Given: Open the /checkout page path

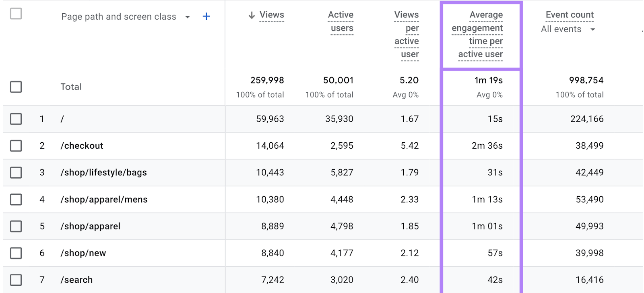Looking at the screenshot, I should click(82, 146).
